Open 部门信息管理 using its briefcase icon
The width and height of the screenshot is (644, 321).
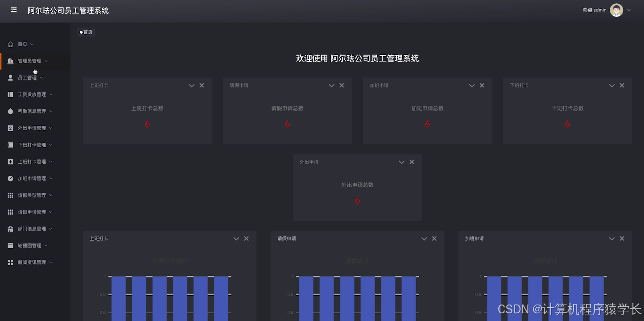pyautogui.click(x=10, y=228)
